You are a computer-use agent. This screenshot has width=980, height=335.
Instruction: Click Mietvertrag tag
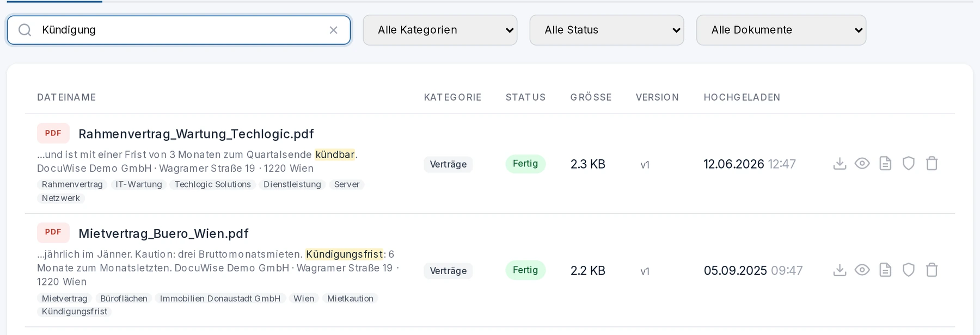click(65, 299)
